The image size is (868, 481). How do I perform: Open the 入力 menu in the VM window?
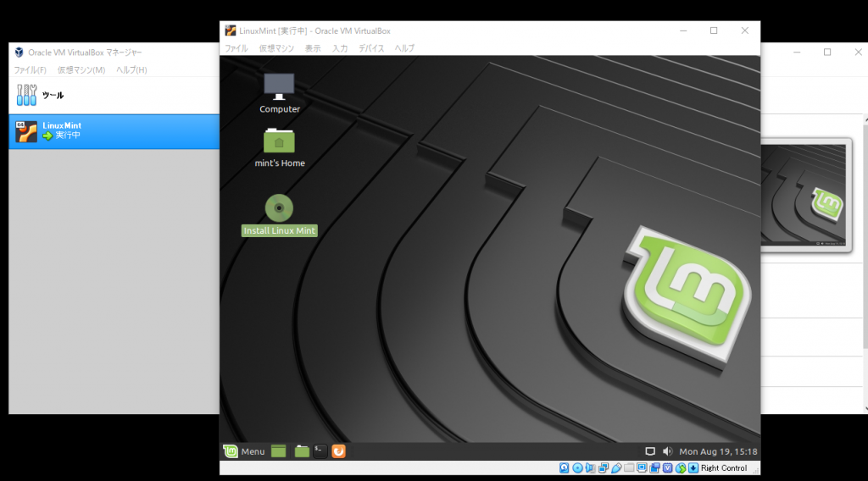[340, 48]
